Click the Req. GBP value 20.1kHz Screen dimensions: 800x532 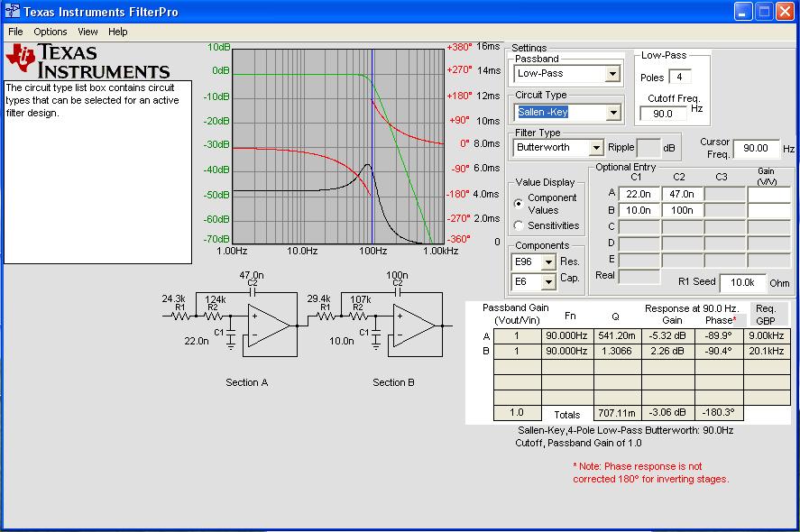click(767, 352)
